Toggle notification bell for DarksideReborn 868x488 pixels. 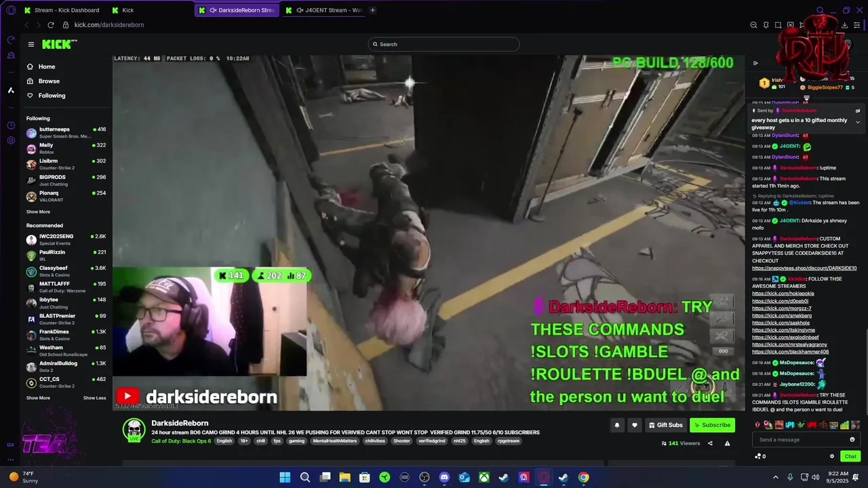tap(617, 425)
